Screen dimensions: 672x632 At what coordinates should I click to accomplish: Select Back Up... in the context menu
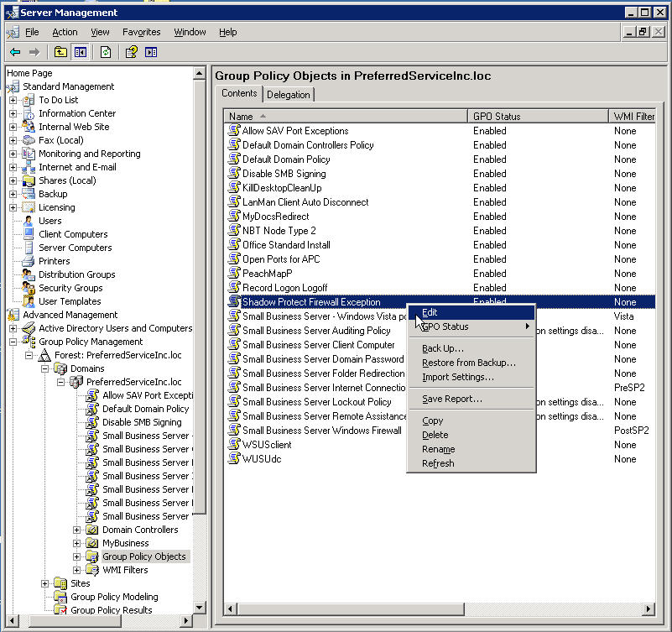point(442,348)
